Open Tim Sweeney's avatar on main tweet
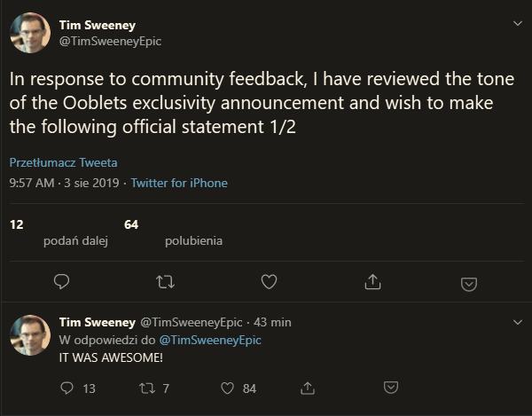Viewport: 532px width, 416px height. pos(29,33)
